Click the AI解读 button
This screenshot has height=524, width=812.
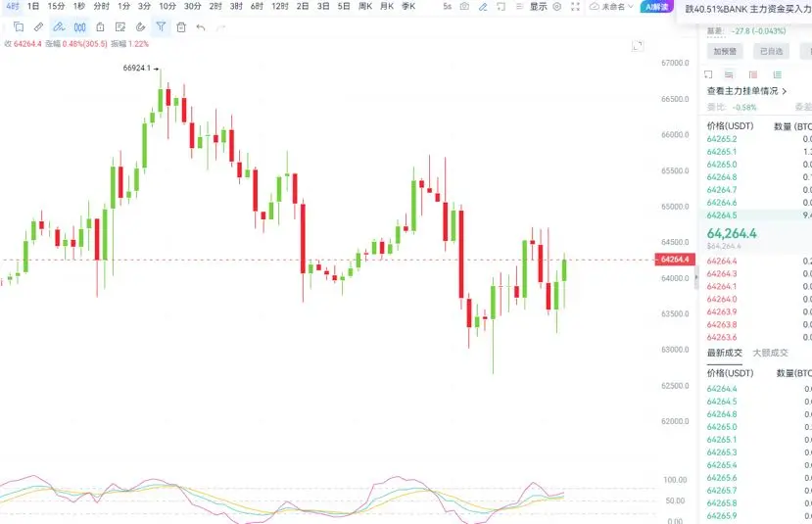[x=656, y=7]
